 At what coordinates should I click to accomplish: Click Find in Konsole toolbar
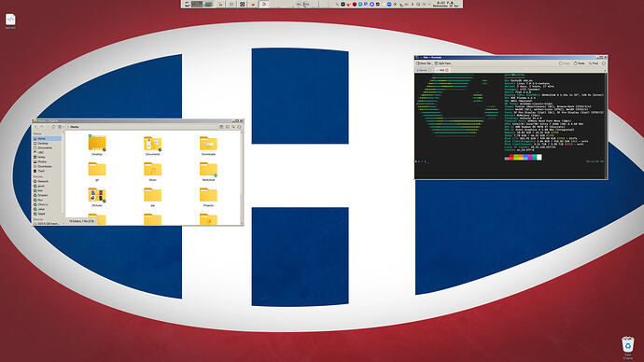[594, 63]
